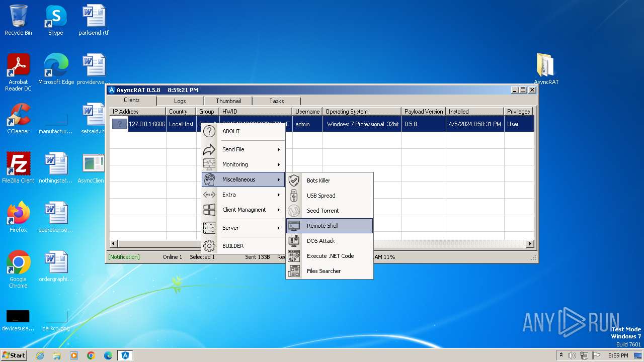Open the Skype desktop shortcut
This screenshot has width=644, height=362.
click(55, 20)
